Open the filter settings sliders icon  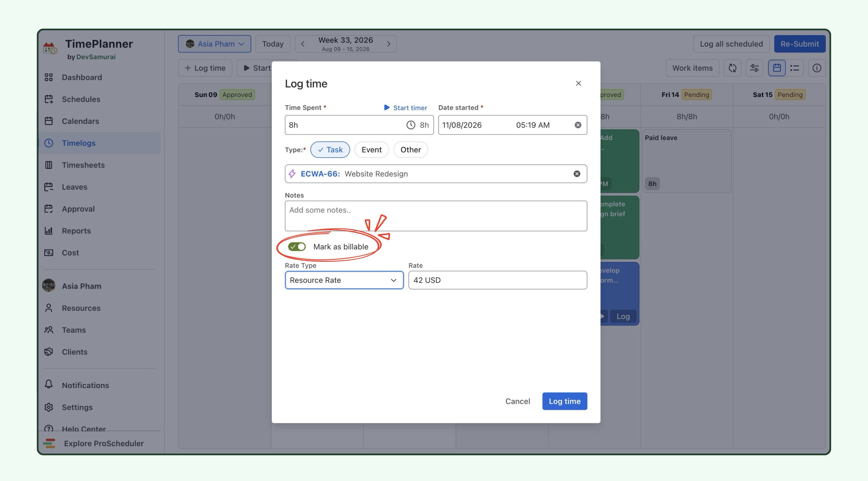754,68
